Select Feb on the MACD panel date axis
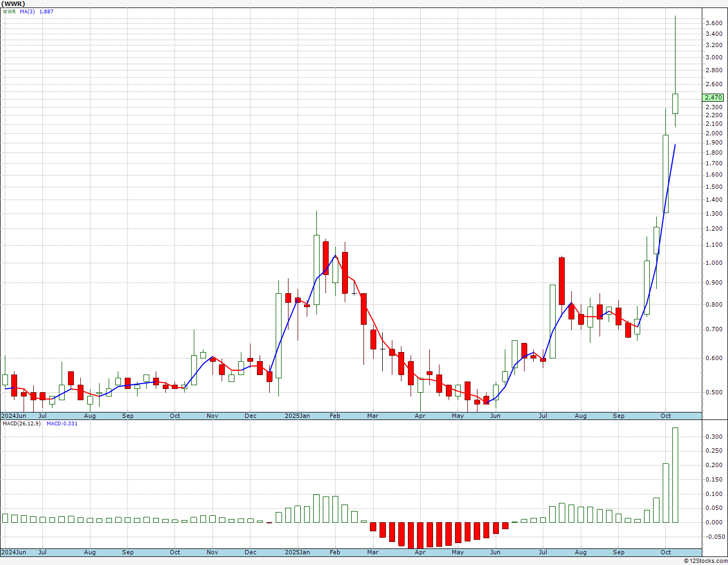The height and width of the screenshot is (565, 728). point(335,552)
